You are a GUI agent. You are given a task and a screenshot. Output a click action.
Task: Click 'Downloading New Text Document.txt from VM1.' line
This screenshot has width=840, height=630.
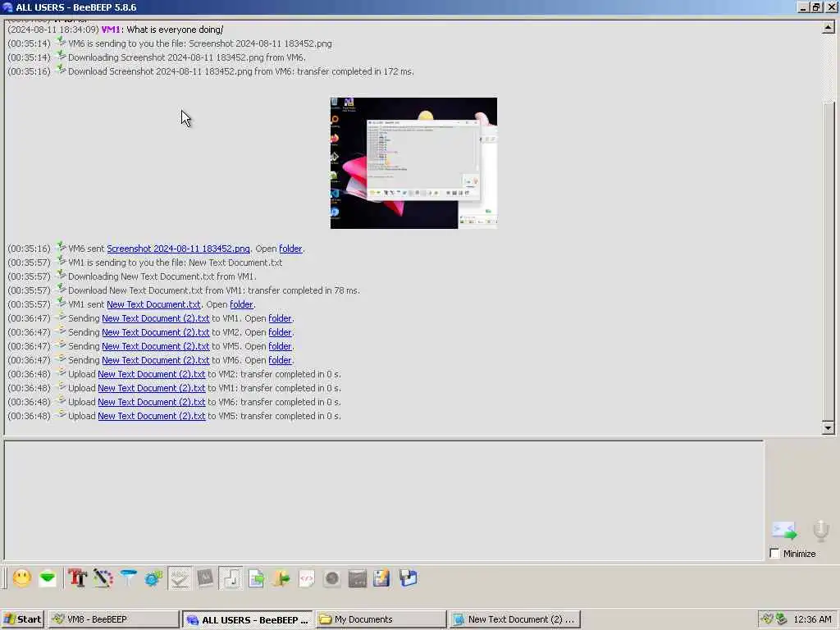[x=162, y=276]
